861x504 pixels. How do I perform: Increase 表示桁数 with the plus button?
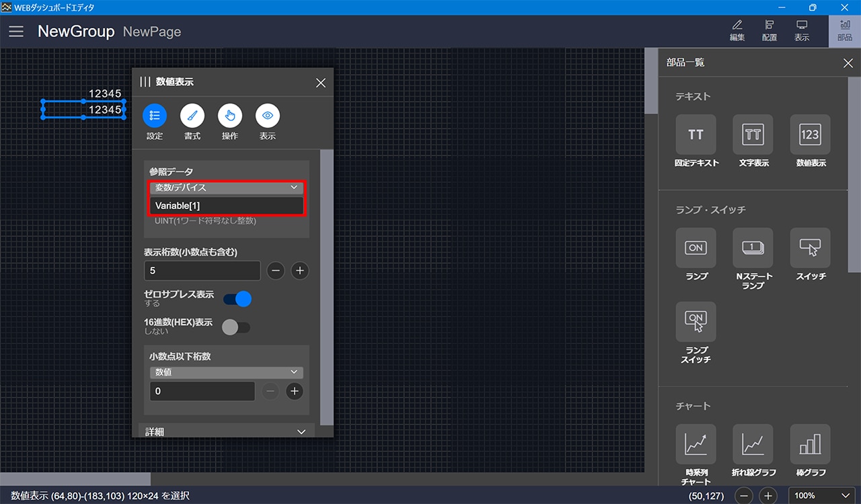[x=300, y=271]
